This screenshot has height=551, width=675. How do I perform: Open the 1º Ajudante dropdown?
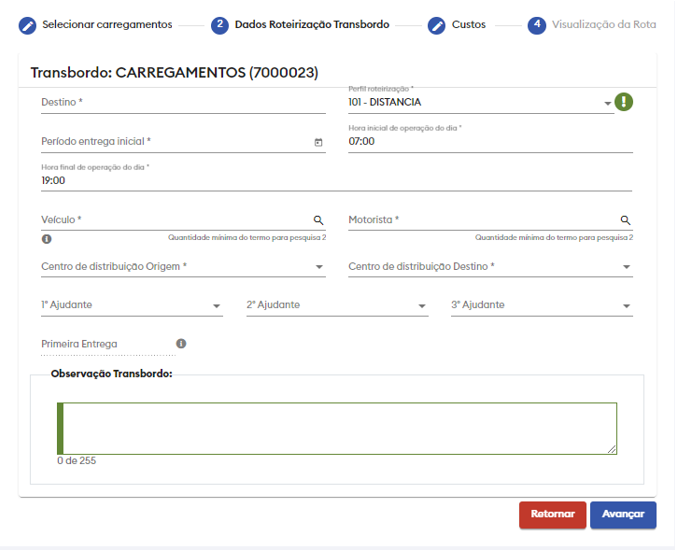coord(217,306)
